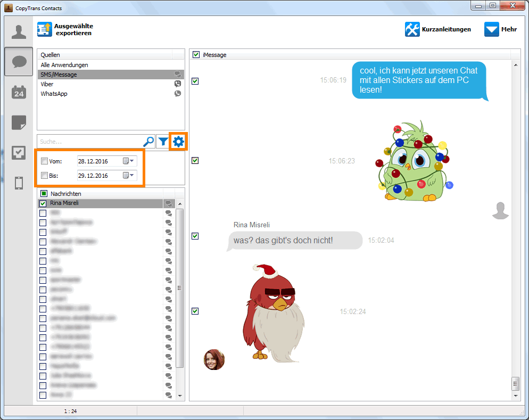Open the Messages section in the sidebar
529x420 pixels.
[19, 62]
